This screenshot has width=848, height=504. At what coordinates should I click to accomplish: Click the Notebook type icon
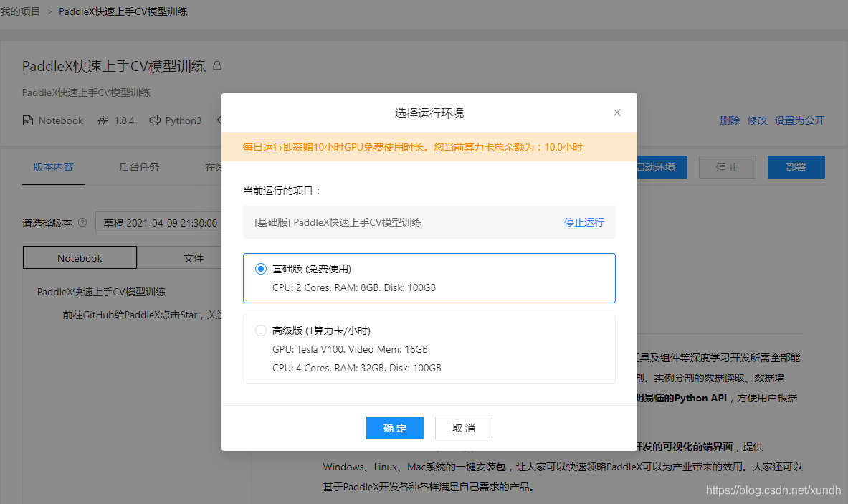(27, 120)
